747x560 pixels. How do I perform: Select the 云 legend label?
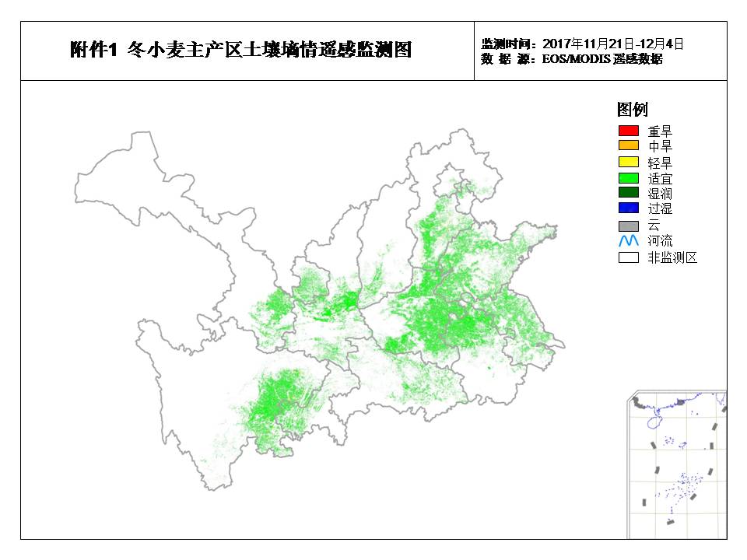click(654, 226)
